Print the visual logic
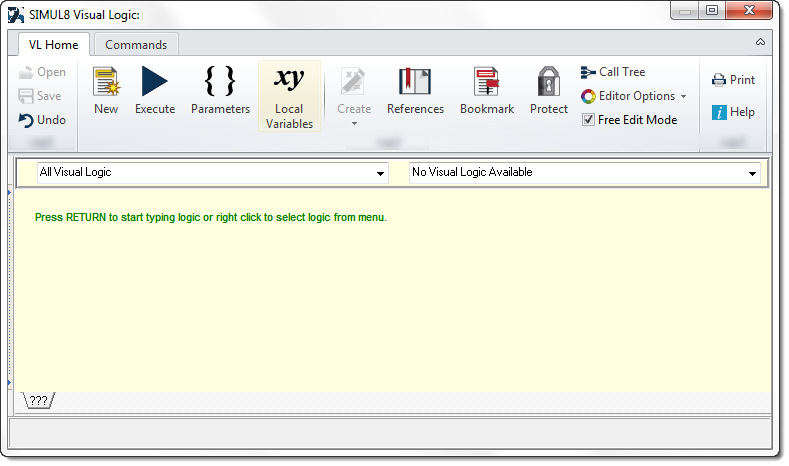 coord(733,80)
